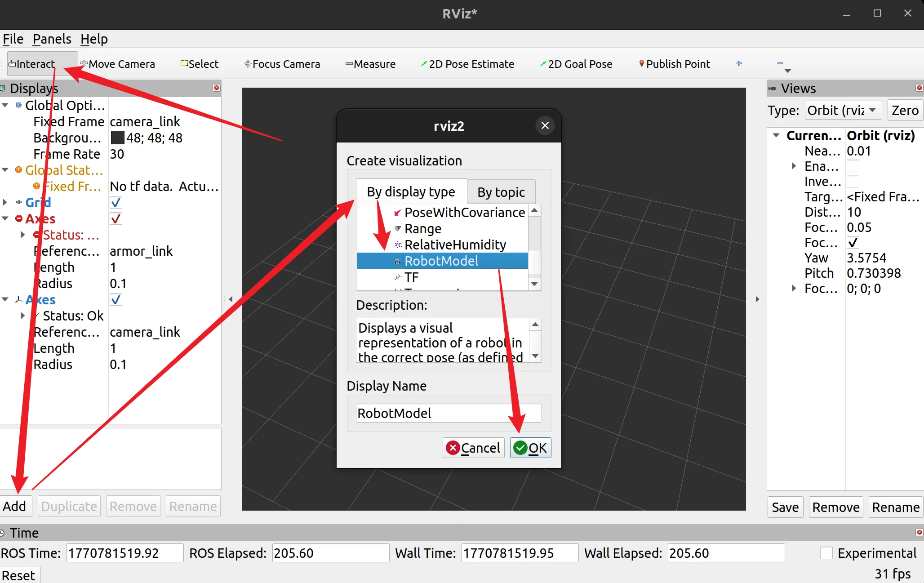Open the Panels menu
The width and height of the screenshot is (924, 583).
52,39
